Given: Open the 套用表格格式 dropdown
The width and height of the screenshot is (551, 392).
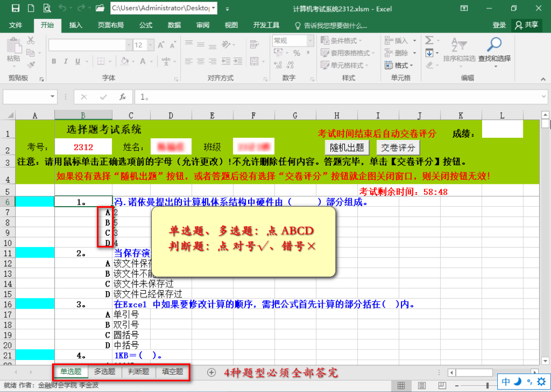Looking at the screenshot, I should click(348, 53).
